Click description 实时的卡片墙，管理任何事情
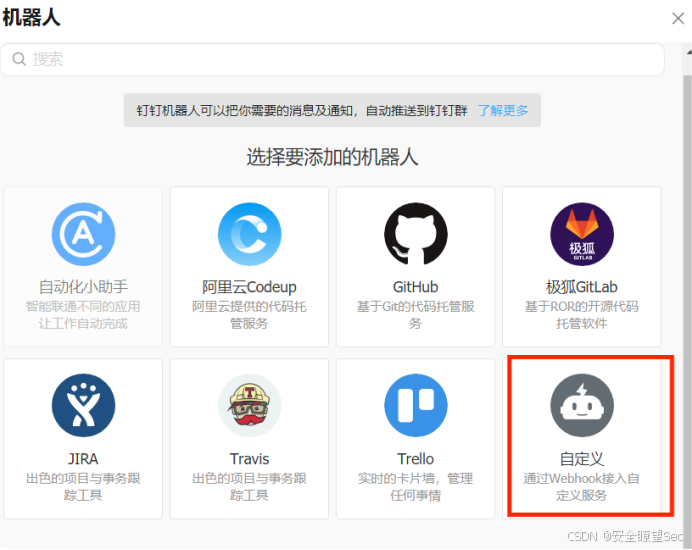This screenshot has width=692, height=550. [x=415, y=486]
